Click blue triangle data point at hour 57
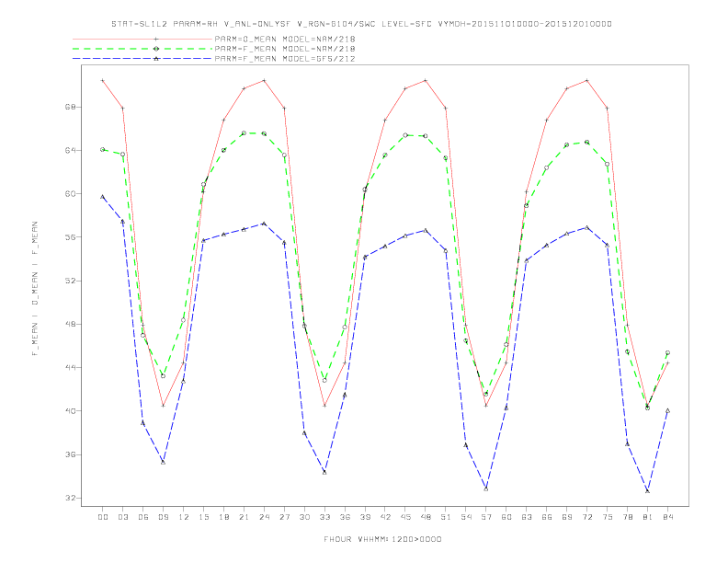728x563 pixels. click(x=486, y=488)
